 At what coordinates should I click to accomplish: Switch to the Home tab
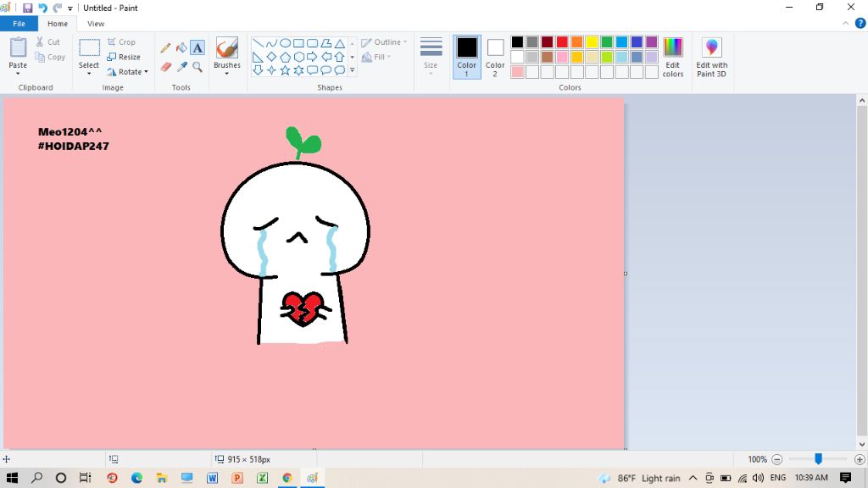pyautogui.click(x=58, y=24)
